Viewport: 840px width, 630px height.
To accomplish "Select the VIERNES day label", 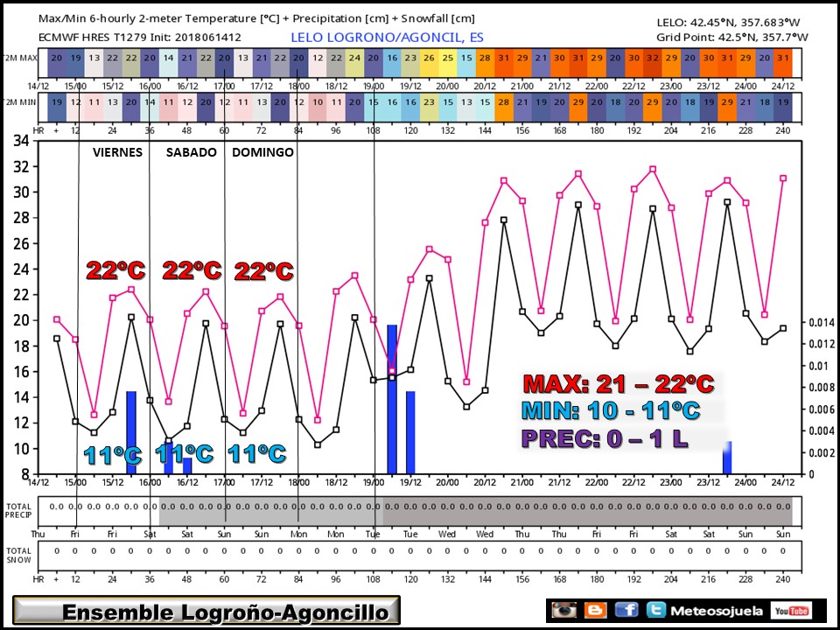I will 117,152.
